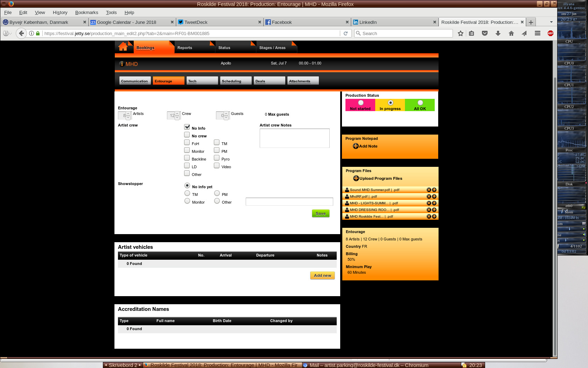Click inside the Artist crew Notes field
The image size is (588, 368).
point(294,138)
